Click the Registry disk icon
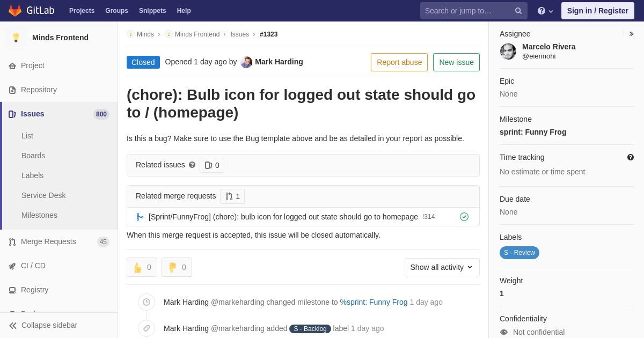Screen dimensions: 644x338 12,290
